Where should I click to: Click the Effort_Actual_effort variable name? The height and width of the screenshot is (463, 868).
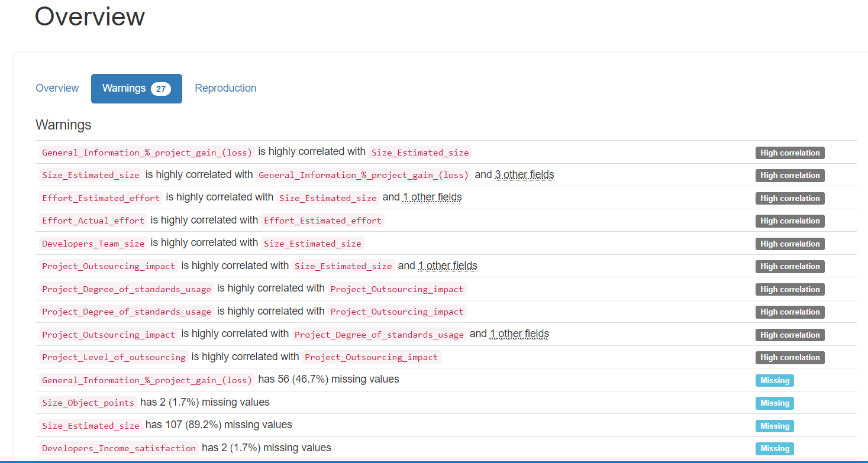coord(93,221)
